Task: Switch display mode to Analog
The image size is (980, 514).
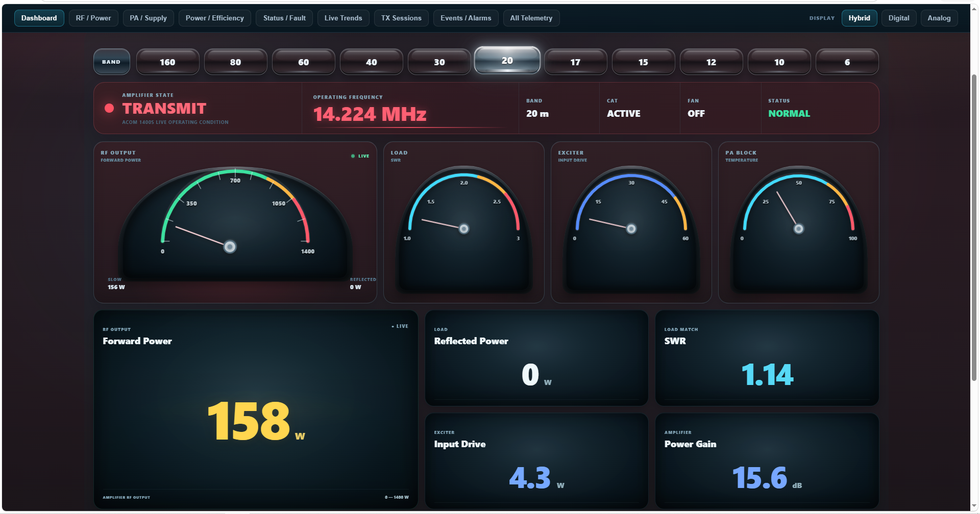Action: tap(939, 18)
